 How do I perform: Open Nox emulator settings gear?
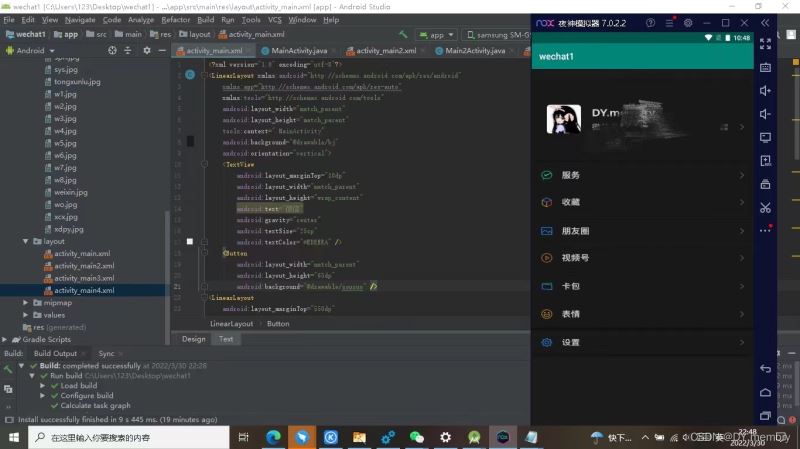(688, 23)
